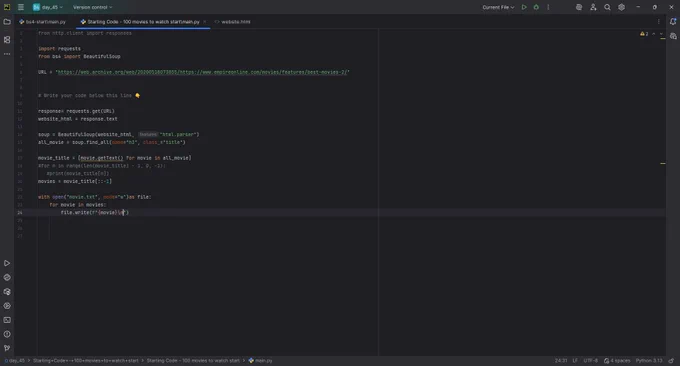
Task: Click the 'import requests' line
Action: (x=59, y=49)
